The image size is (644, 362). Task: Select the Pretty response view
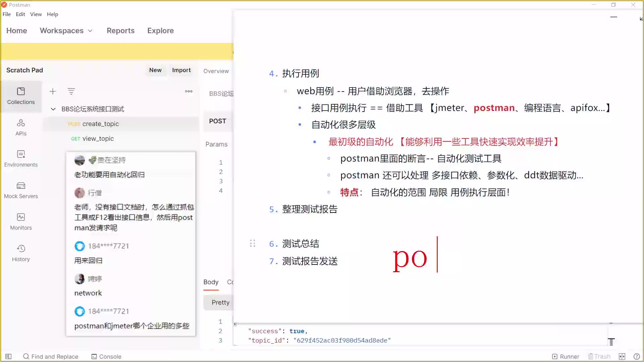pos(220,302)
